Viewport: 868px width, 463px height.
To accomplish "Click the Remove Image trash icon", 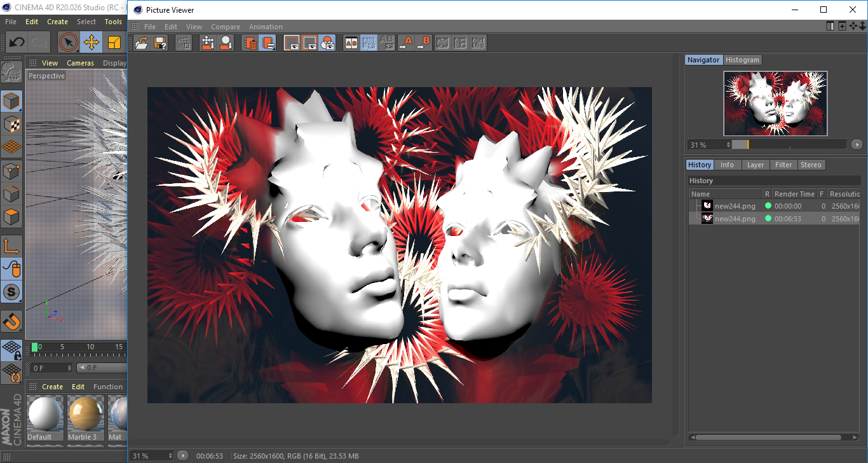I will [250, 43].
